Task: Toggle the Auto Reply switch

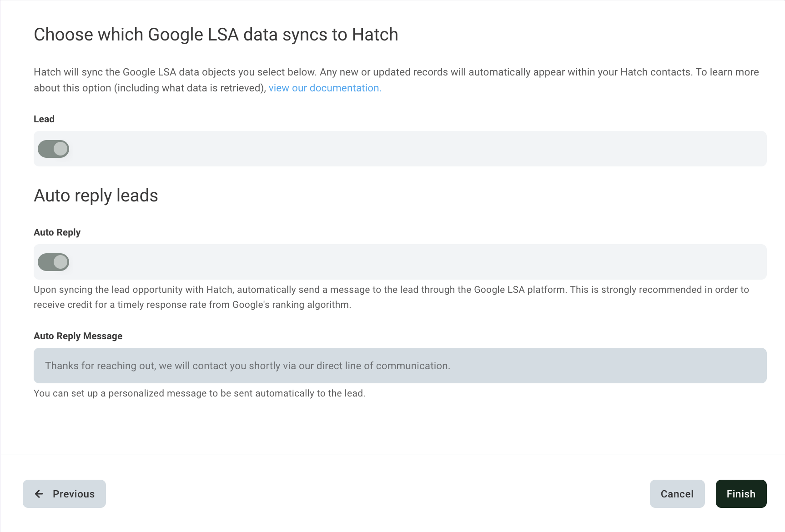Action: tap(53, 262)
